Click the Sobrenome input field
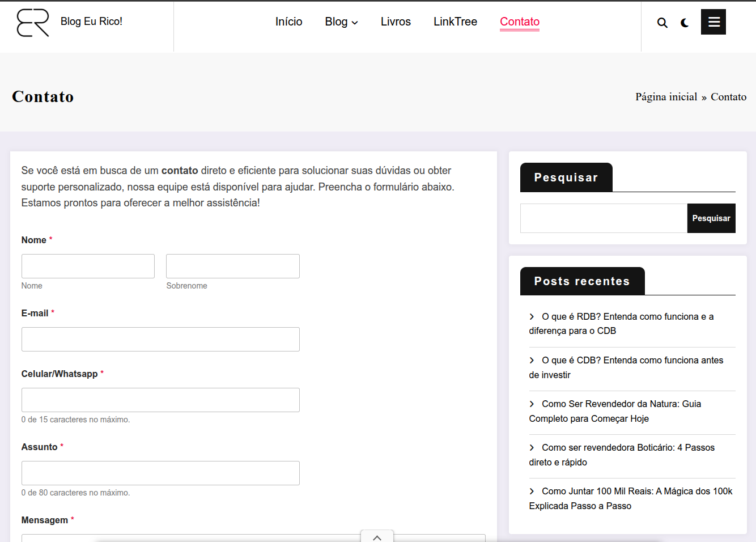The height and width of the screenshot is (542, 756). coord(232,266)
